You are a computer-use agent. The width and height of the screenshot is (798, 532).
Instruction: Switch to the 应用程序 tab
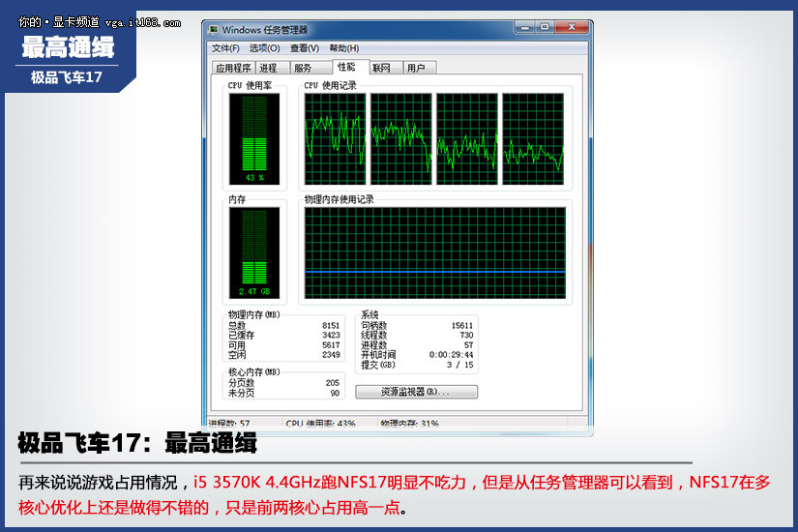tap(233, 68)
